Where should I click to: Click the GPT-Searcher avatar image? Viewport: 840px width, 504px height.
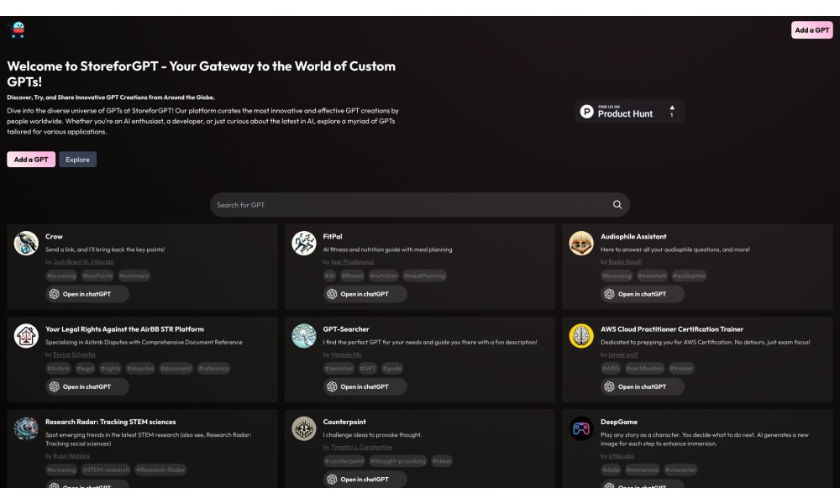click(304, 336)
